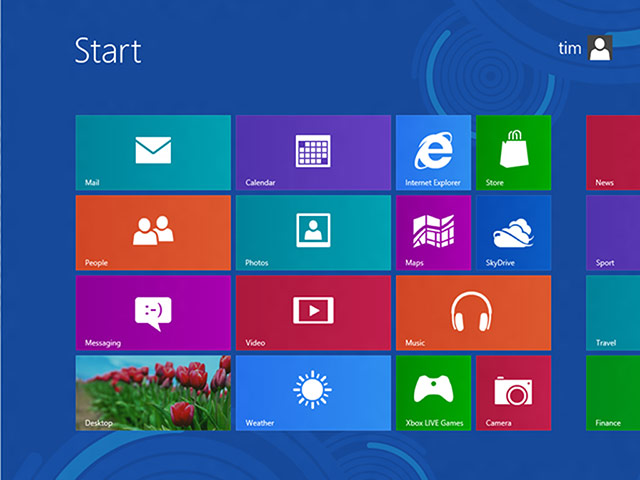Open the Calendar tile

tap(313, 153)
